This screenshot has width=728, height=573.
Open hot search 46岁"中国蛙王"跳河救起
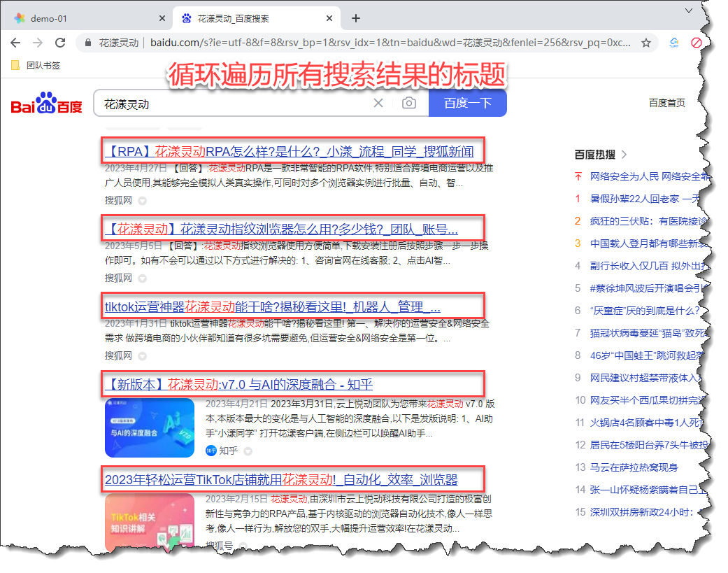[647, 355]
